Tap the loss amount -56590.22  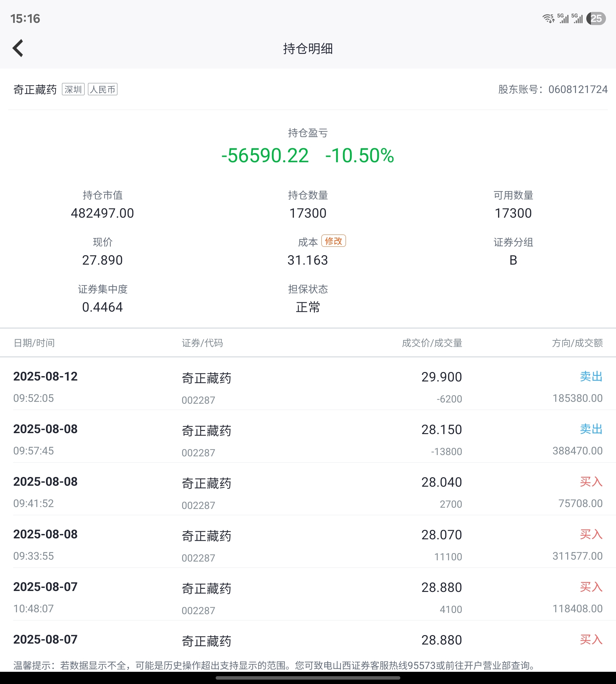tap(265, 155)
